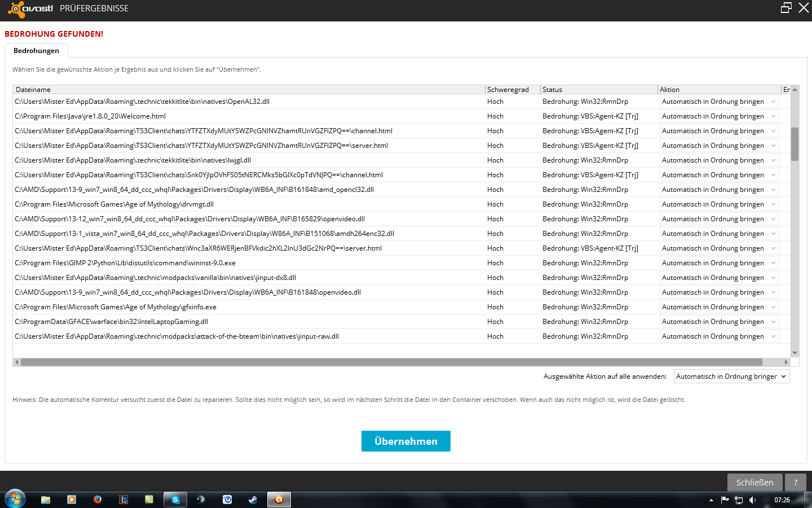Open action dropdown for wininst-9.0.exe row
The width and height of the screenshot is (812, 508).
(719, 263)
